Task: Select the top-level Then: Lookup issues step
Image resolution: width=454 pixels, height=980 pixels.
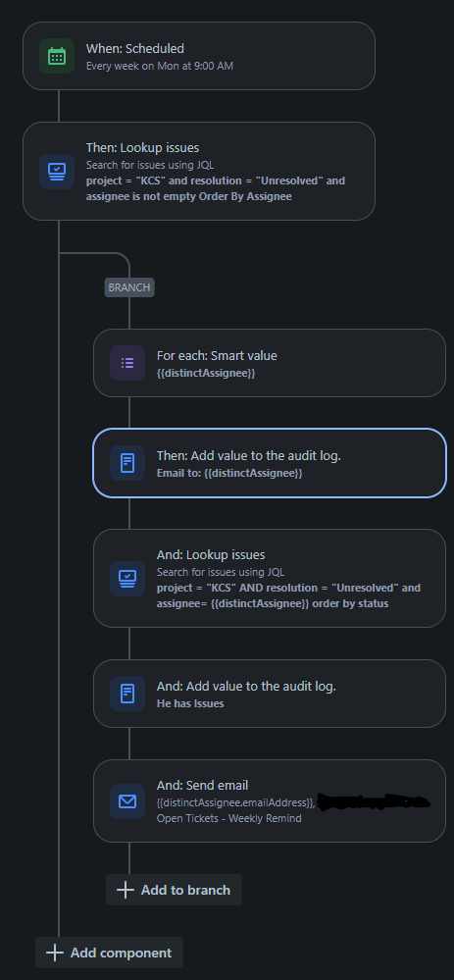Action: click(199, 172)
